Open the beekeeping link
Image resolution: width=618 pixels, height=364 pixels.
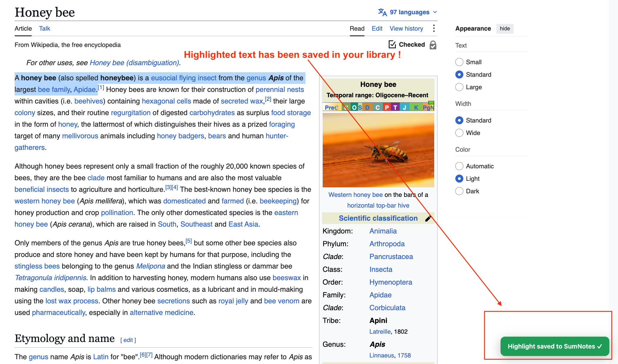tap(278, 201)
